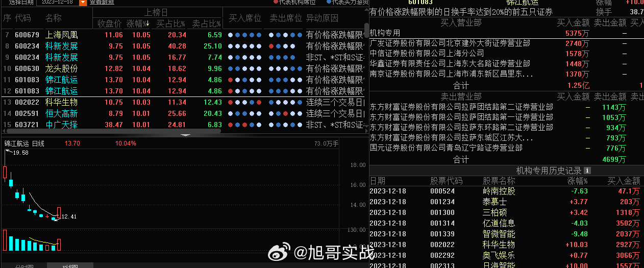Sort by the 卖占比% column header
Screen dimensions: 644x268
[206, 23]
